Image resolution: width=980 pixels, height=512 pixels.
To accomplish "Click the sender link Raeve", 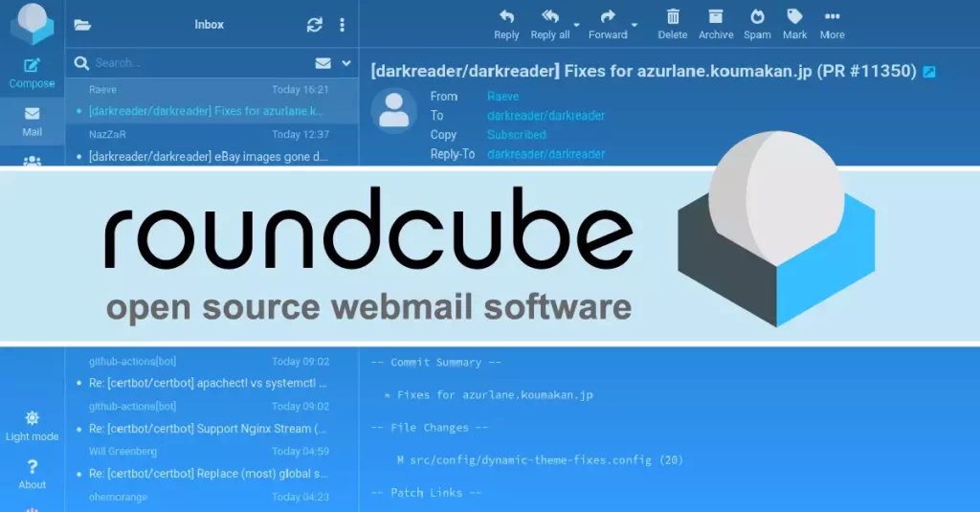I will 502,96.
